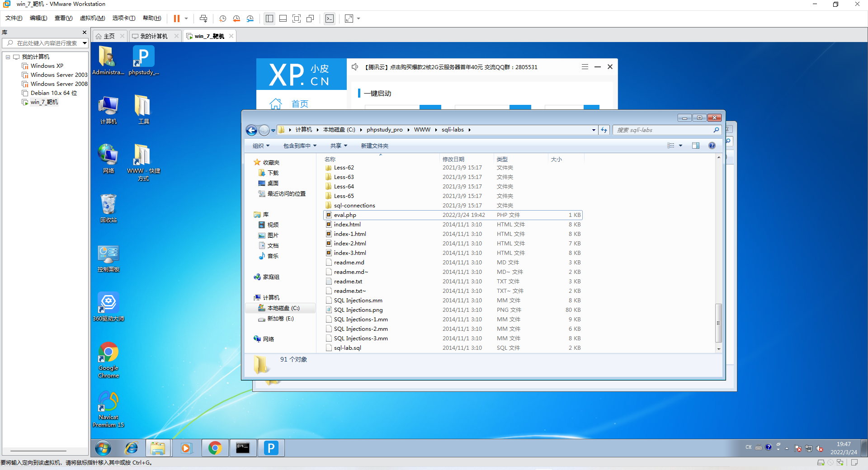This screenshot has height=470, width=868.
Task: Select sql-lab.sql file
Action: click(453, 348)
